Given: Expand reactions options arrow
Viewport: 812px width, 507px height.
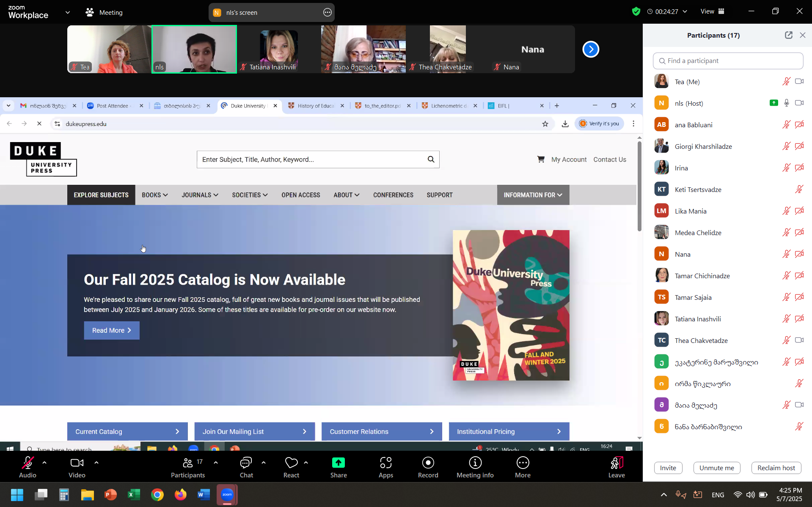Looking at the screenshot, I should [x=306, y=463].
